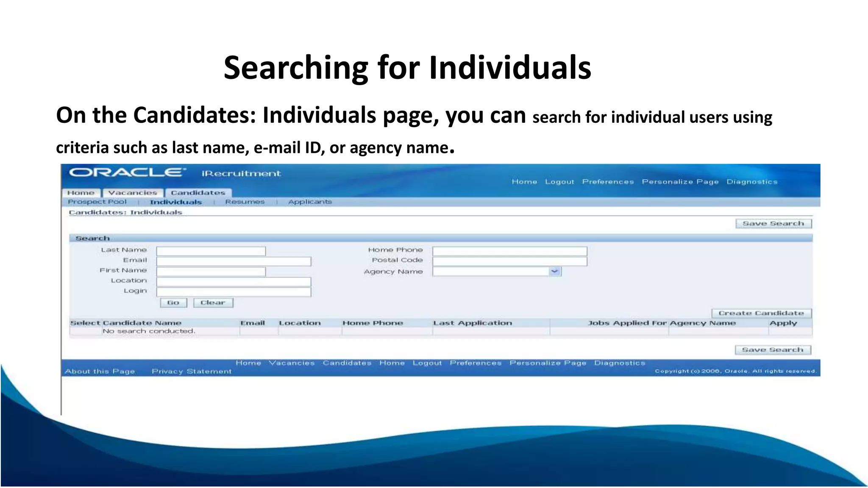Select the Candidates tab

coord(198,193)
